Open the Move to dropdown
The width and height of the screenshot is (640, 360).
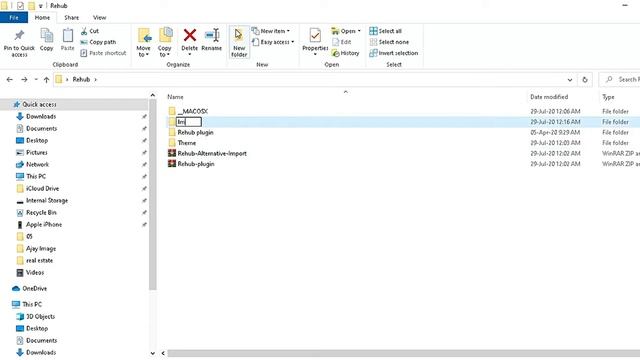click(143, 42)
